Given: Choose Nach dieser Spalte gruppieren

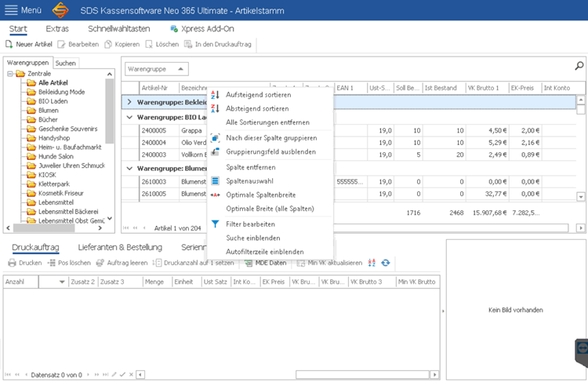Looking at the screenshot, I should [270, 138].
